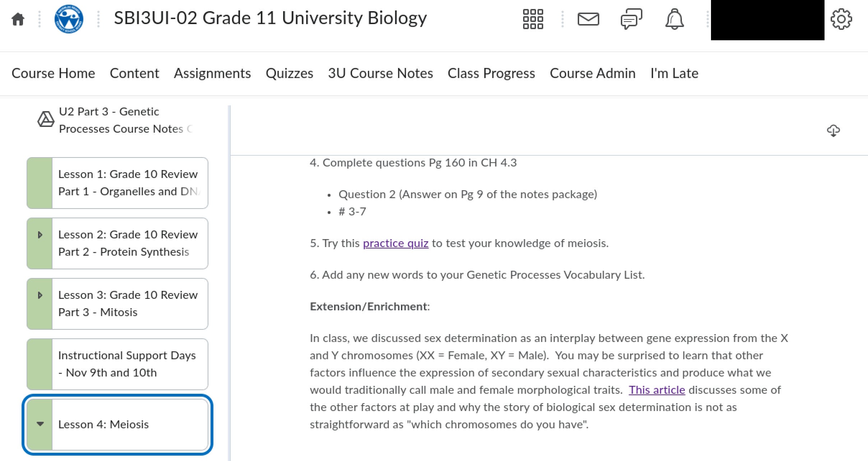
Task: Click 'Question 2 (Answer on Pg 9' bullet
Action: (x=468, y=194)
